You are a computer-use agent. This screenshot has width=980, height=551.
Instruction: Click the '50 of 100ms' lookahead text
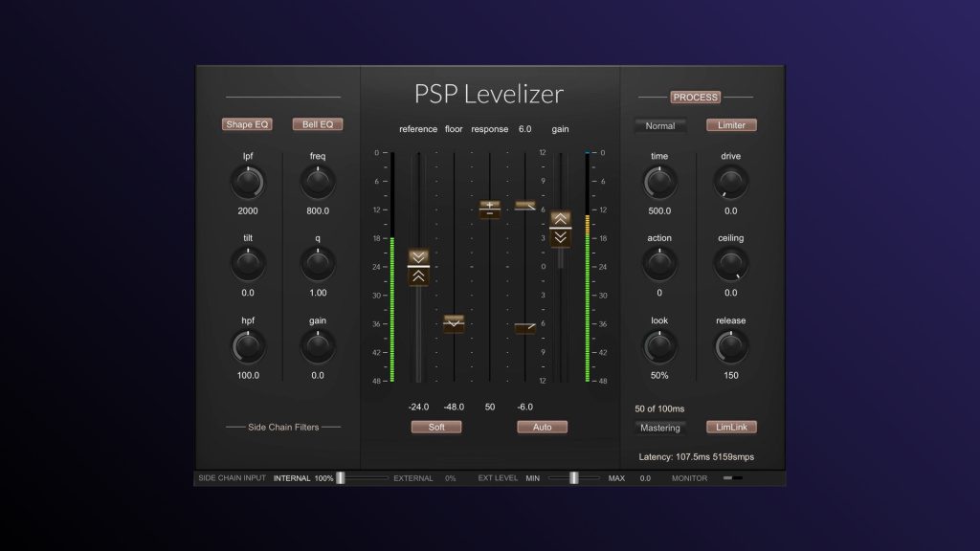(x=659, y=409)
